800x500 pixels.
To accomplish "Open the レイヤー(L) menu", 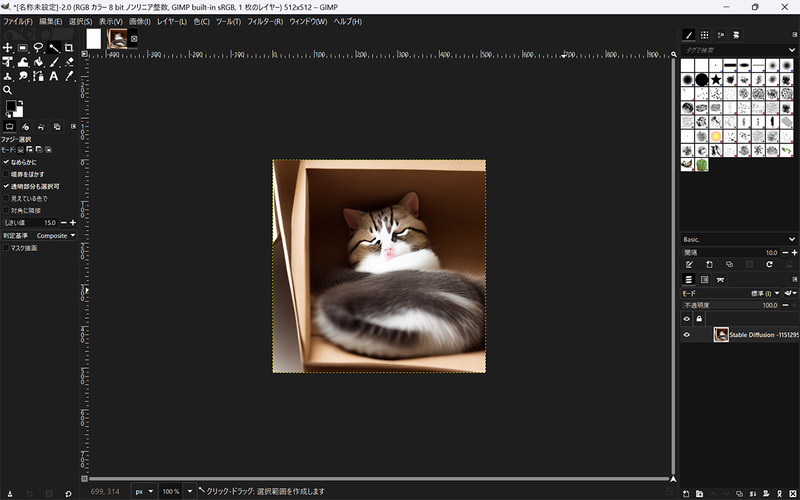I will 172,21.
